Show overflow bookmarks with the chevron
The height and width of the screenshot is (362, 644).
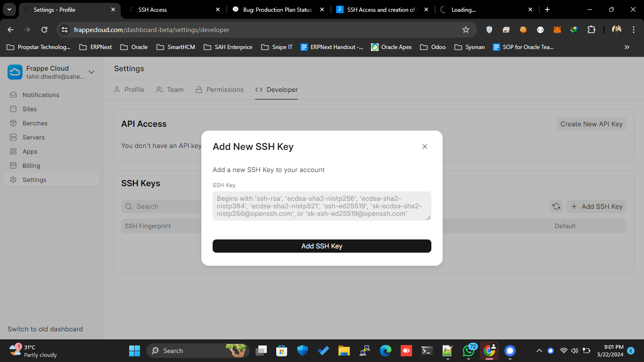tap(627, 47)
